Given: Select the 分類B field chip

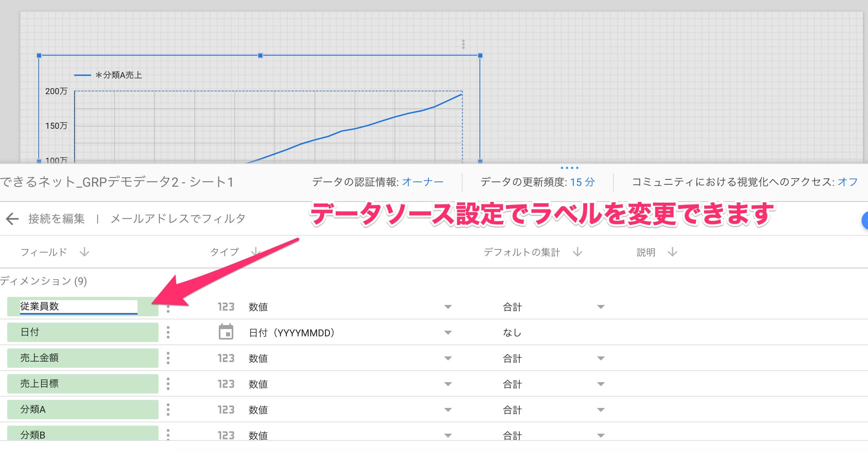Looking at the screenshot, I should point(83,433).
